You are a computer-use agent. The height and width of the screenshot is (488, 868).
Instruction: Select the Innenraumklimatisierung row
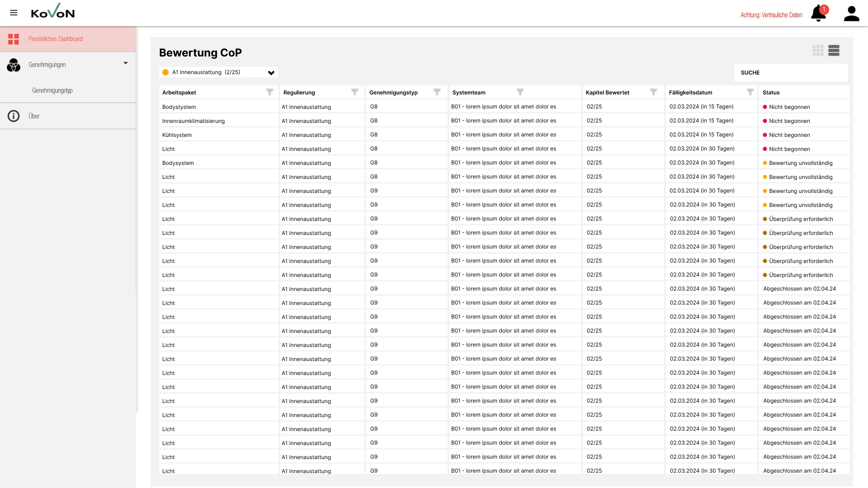point(193,121)
